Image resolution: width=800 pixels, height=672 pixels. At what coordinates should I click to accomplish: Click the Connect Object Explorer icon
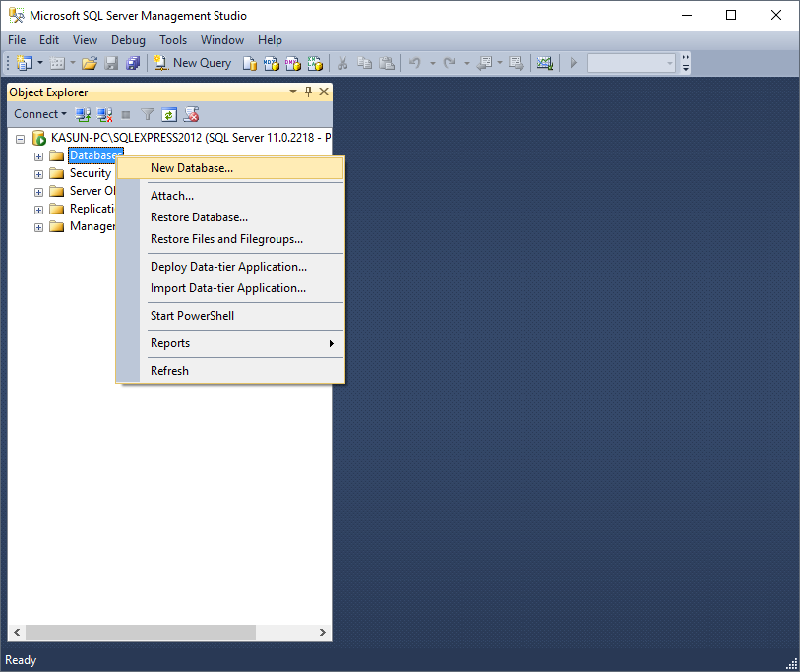[84, 114]
